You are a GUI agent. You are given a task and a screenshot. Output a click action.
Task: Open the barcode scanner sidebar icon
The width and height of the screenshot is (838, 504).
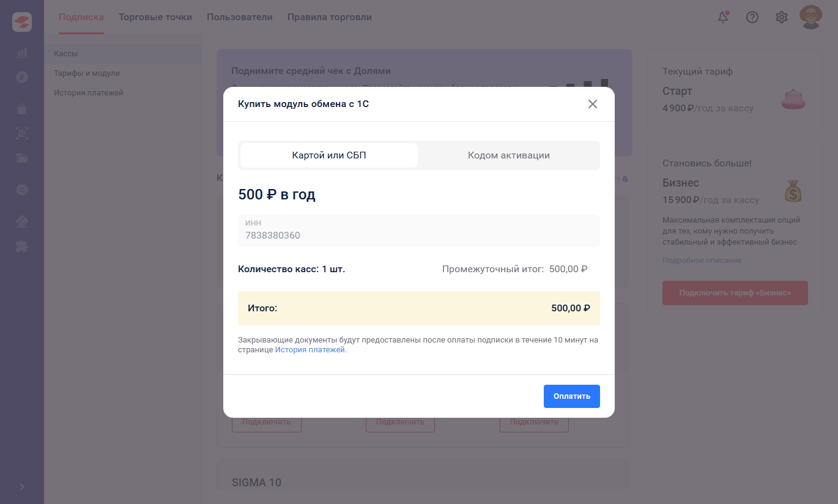[x=22, y=133]
